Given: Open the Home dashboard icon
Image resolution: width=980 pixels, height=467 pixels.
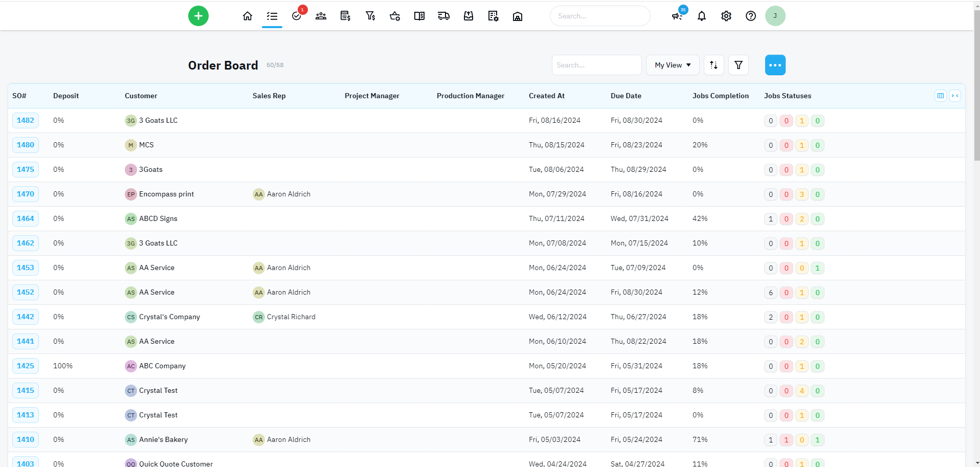Looking at the screenshot, I should [248, 16].
